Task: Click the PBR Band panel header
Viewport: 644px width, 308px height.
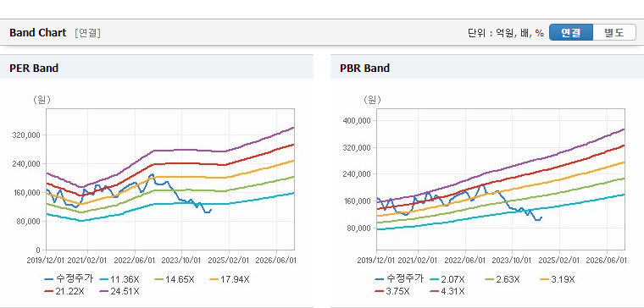Action: (487, 68)
